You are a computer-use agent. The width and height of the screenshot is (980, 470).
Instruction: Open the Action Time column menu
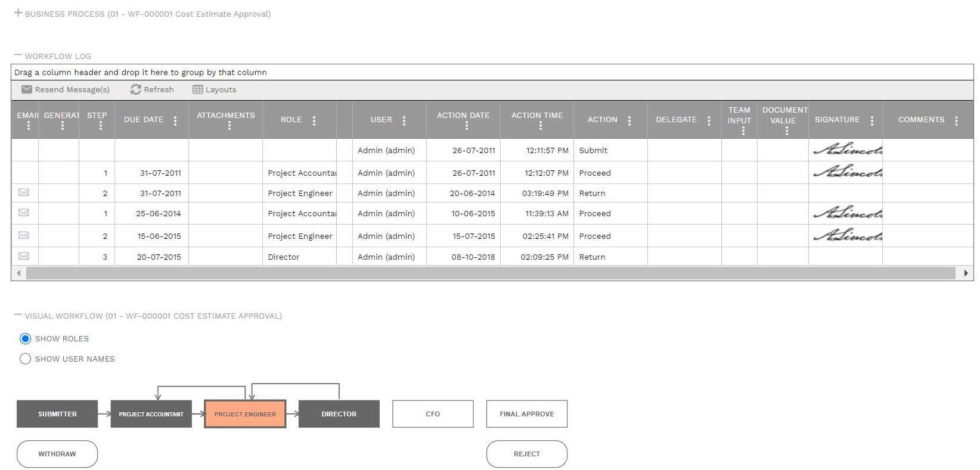tap(541, 126)
